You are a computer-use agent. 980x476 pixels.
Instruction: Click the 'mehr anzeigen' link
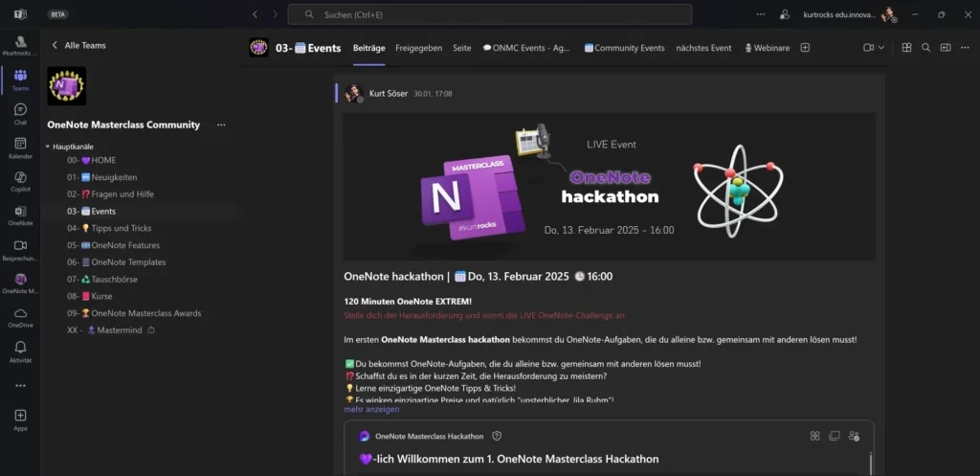tap(371, 409)
